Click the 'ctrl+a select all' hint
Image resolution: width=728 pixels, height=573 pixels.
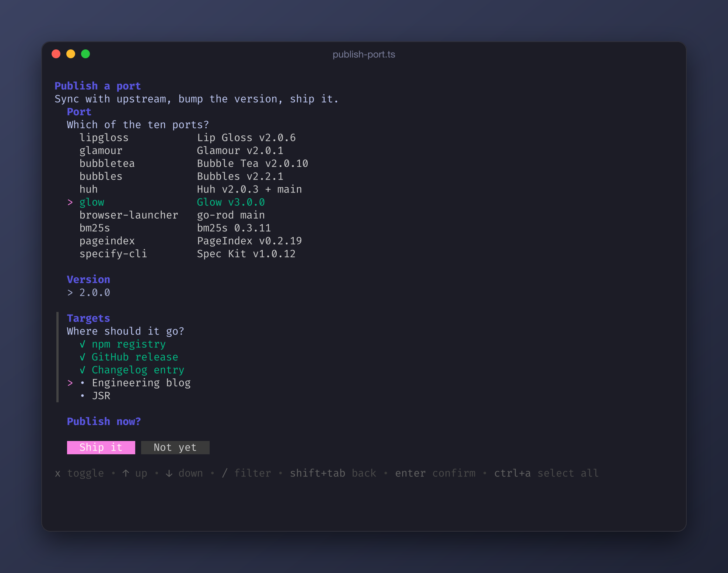click(546, 473)
